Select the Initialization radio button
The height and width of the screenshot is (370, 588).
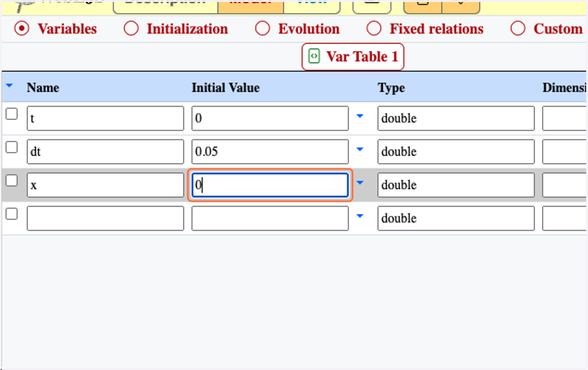[x=131, y=29]
